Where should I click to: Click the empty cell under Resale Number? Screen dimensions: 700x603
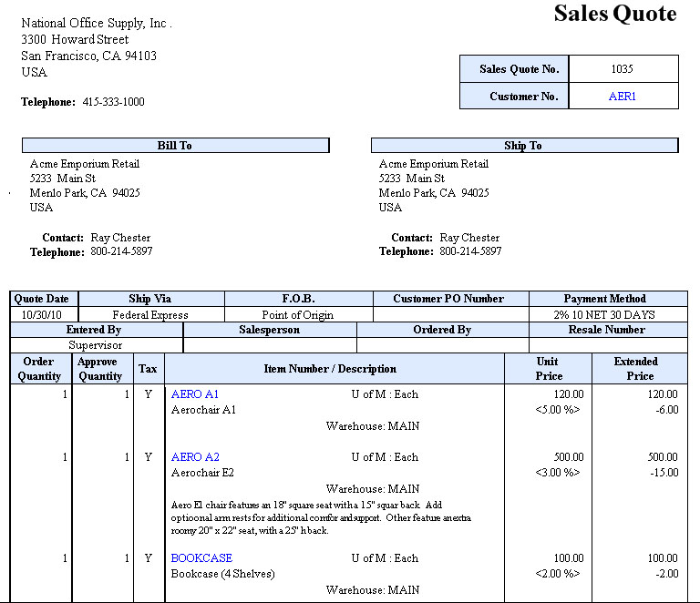tap(608, 345)
